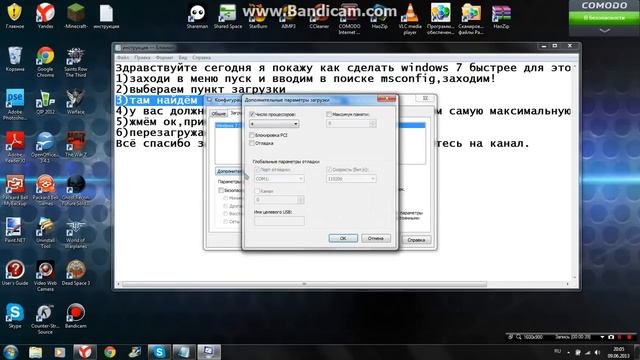This screenshot has height=360, width=640.
Task: Open the Главное shield desktop icon
Action: [x=15, y=16]
